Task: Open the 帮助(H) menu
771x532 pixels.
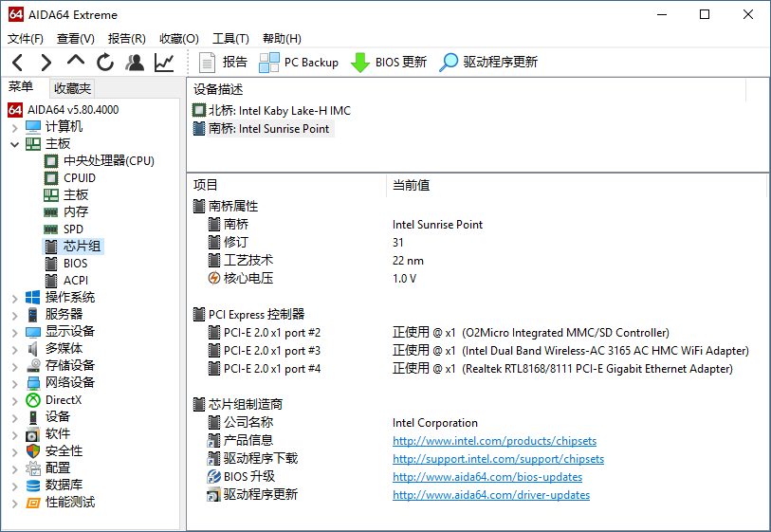Action: point(282,38)
